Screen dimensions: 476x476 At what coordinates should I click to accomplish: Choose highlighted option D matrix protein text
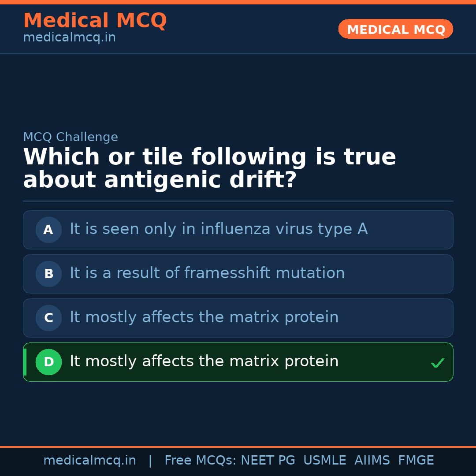[204, 361]
